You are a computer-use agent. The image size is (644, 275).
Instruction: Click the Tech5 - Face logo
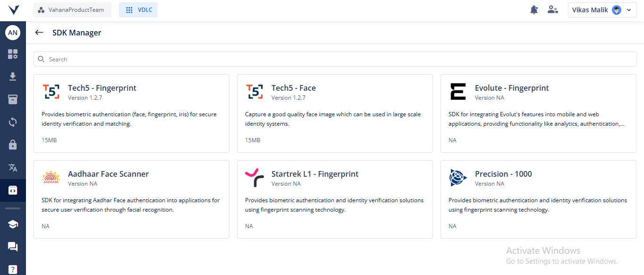tap(254, 92)
